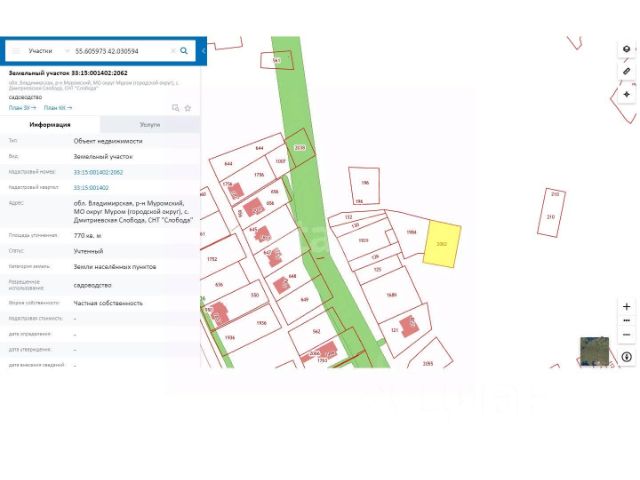640x480 pixels.
Task: Zoom out with the minus button
Action: [x=627, y=335]
